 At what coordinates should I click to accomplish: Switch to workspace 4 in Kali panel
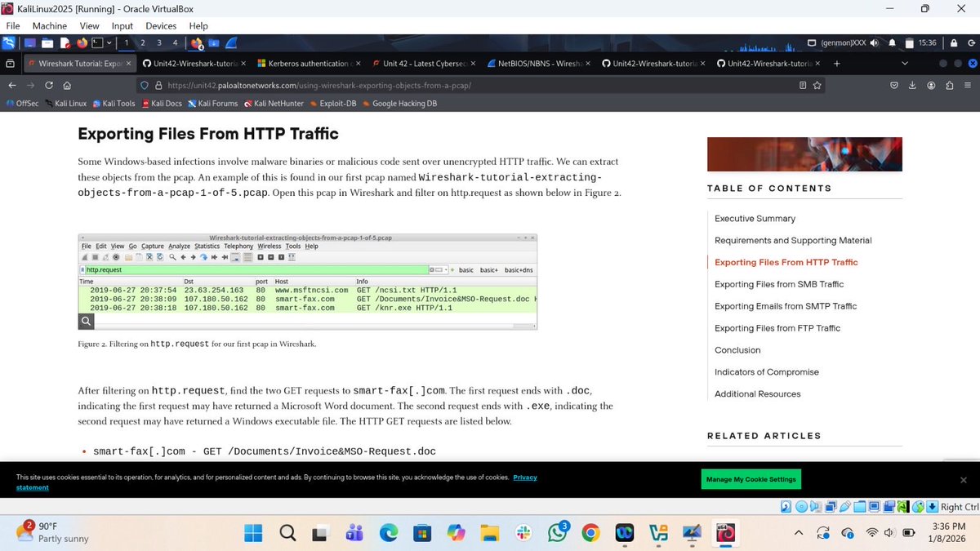[175, 42]
